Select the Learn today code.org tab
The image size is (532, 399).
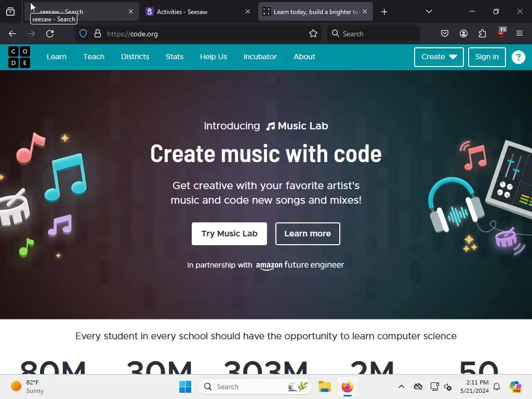pos(315,11)
